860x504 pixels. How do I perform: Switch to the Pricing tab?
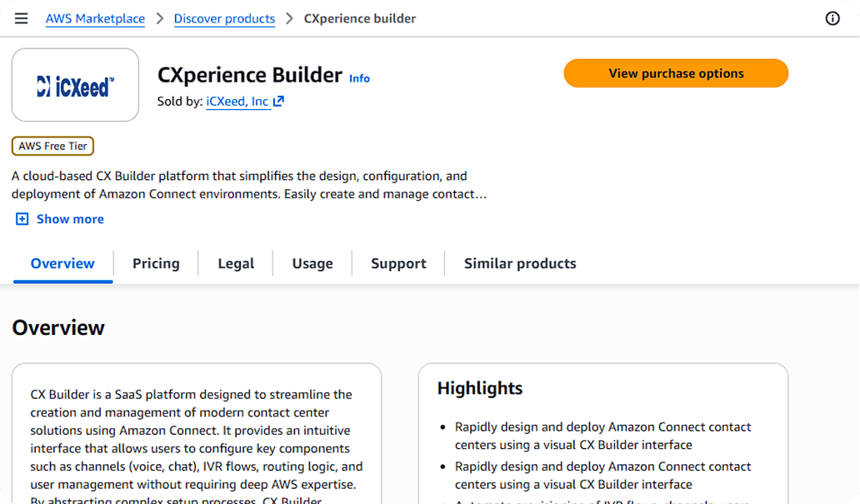[156, 264]
